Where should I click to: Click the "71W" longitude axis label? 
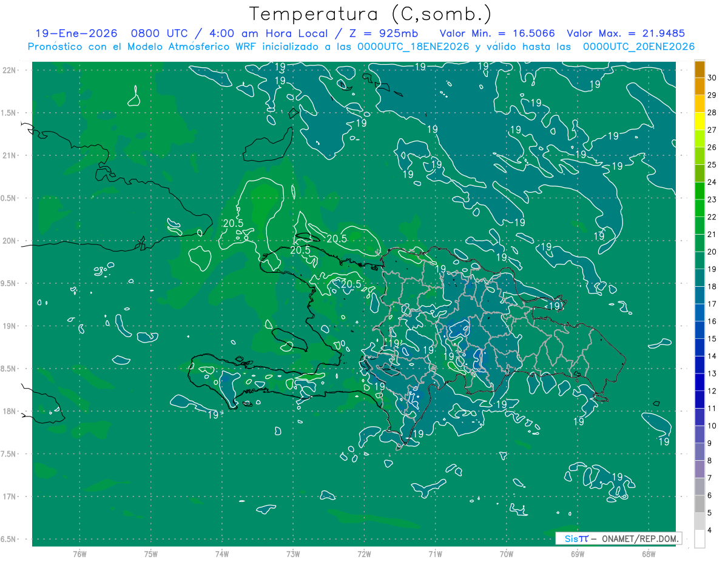pyautogui.click(x=435, y=554)
